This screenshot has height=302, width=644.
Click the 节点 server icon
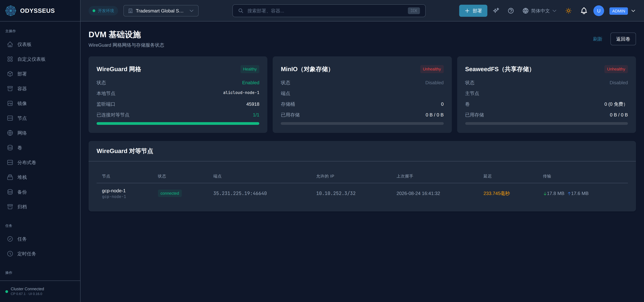(x=10, y=118)
